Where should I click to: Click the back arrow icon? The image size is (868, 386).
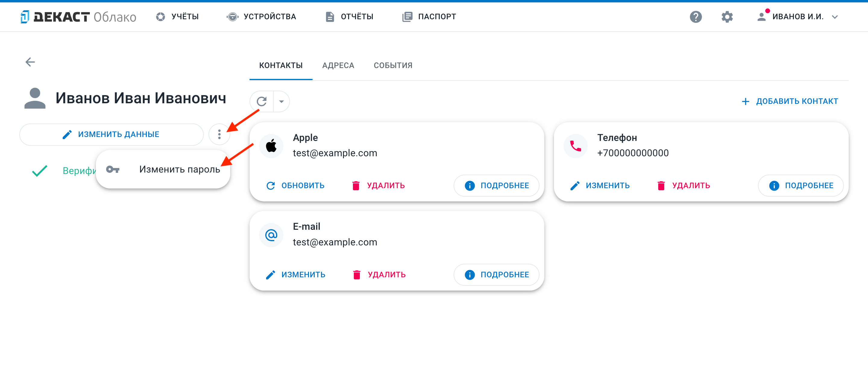point(30,62)
